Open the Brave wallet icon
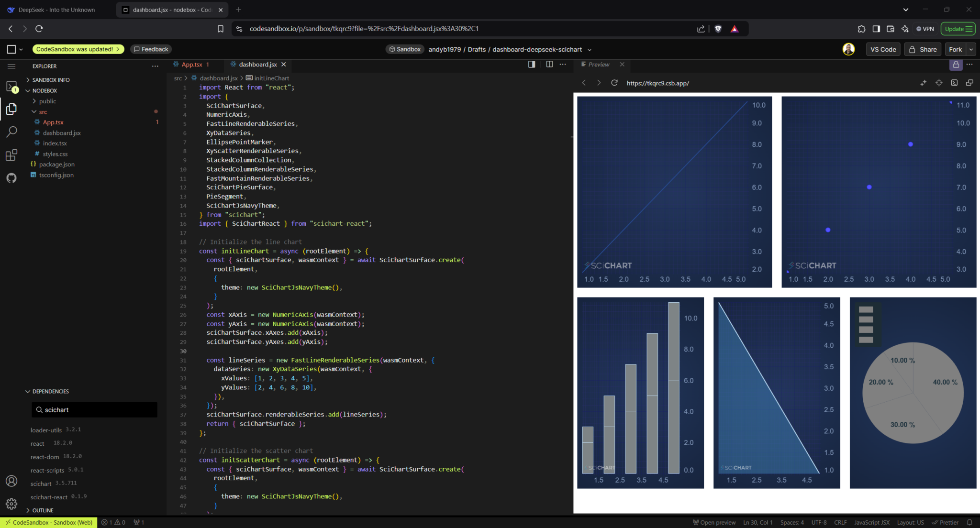The width and height of the screenshot is (980, 528). [891, 29]
